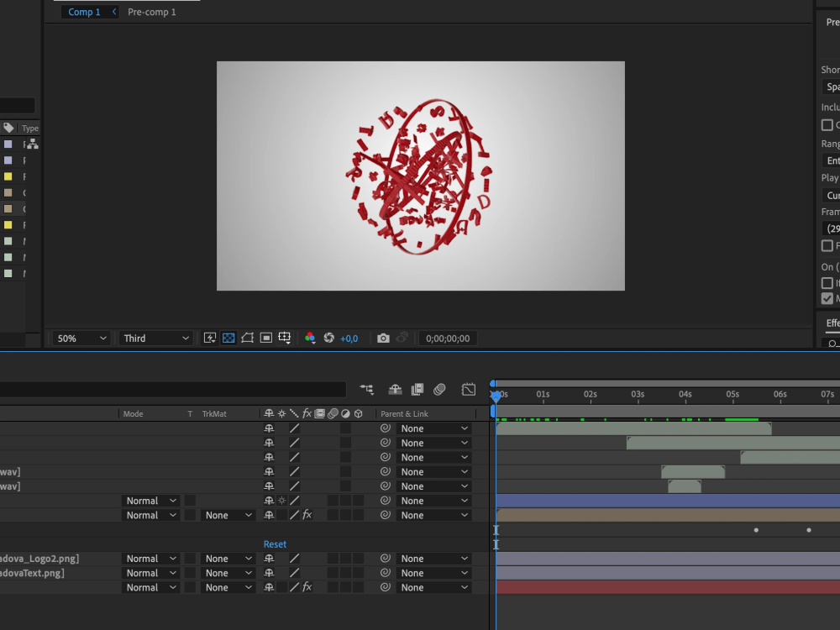Click the timeline layer search field
The height and width of the screenshot is (630, 840).
[x=172, y=390]
